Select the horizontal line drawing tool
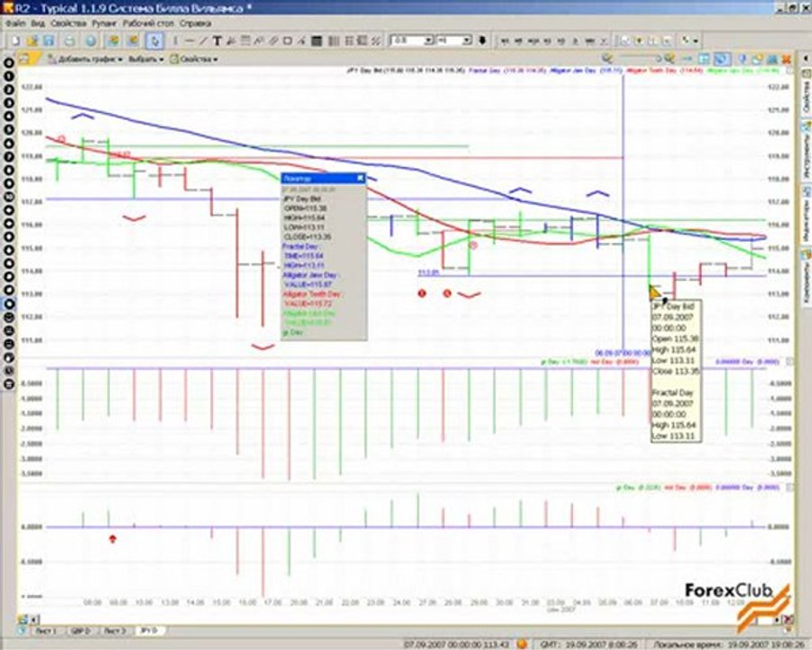 click(189, 41)
